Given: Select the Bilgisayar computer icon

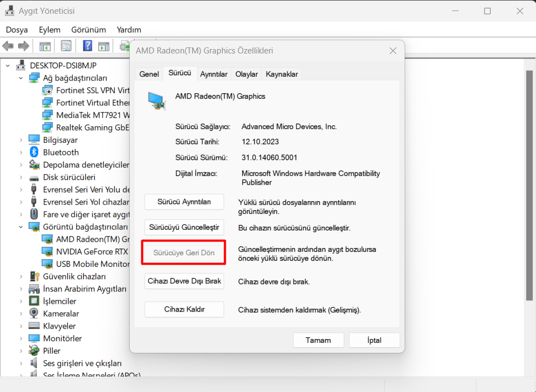Looking at the screenshot, I should pyautogui.click(x=34, y=139).
